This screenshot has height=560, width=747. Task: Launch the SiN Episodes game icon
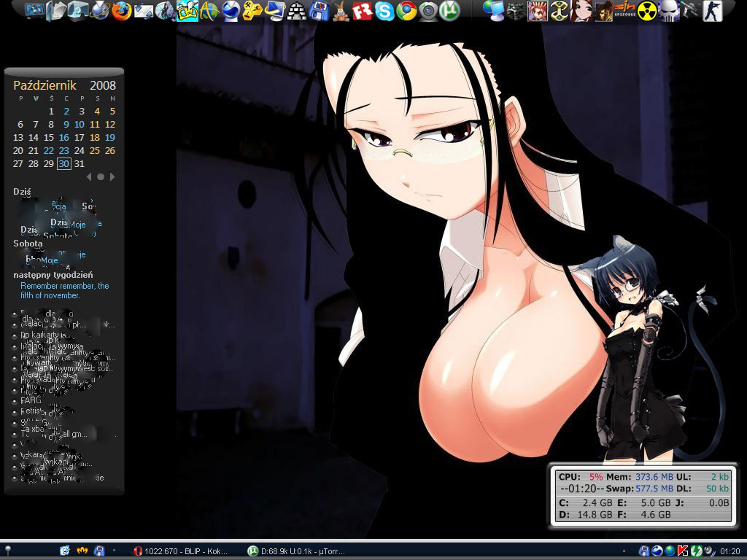point(624,10)
